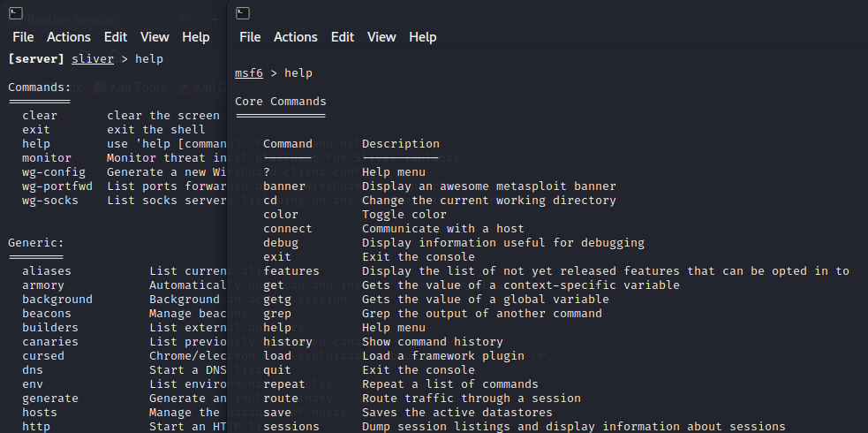Viewport: 868px width, 433px height.
Task: Click the 'cursed' command in sliver
Action: point(43,356)
